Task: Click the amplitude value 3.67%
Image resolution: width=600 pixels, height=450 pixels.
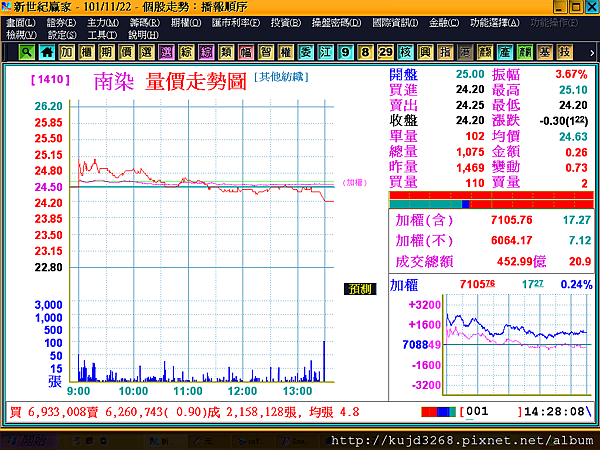Action: point(571,74)
